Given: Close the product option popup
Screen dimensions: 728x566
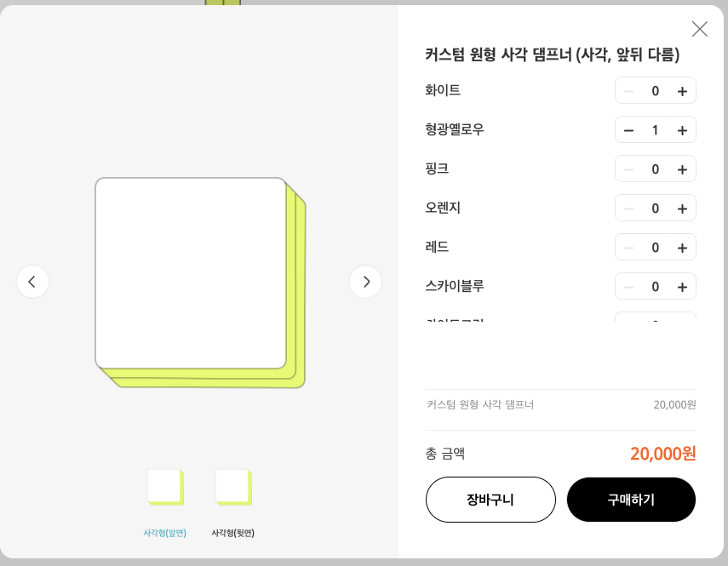Looking at the screenshot, I should [x=700, y=29].
